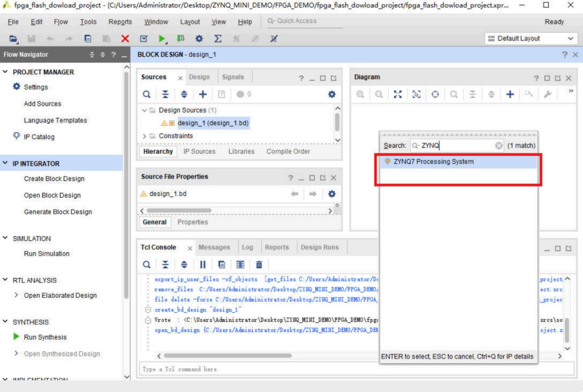Click Generate Block Design in Flow Navigator

click(57, 212)
